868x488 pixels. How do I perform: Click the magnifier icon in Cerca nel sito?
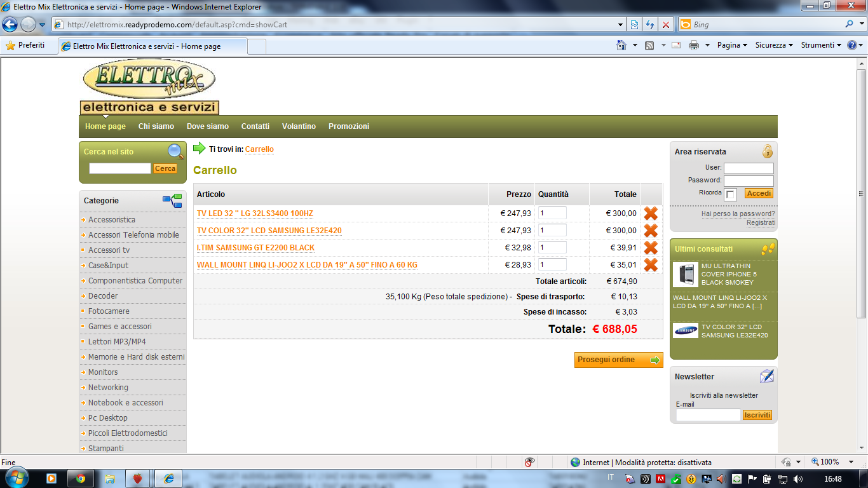[x=175, y=151]
